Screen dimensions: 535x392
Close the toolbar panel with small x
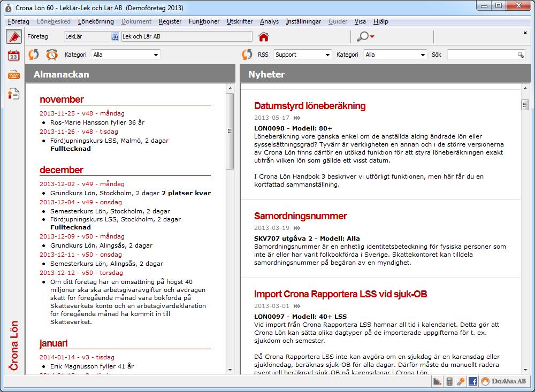click(x=525, y=33)
